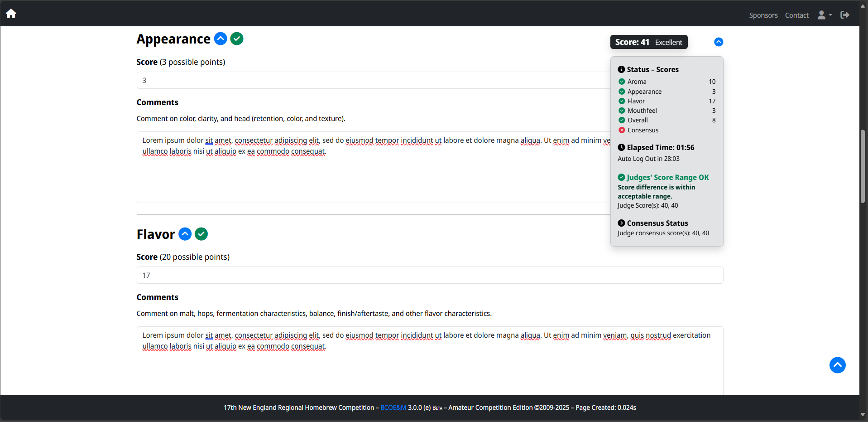Click the Appearance score input field
868x422 pixels.
tap(371, 80)
